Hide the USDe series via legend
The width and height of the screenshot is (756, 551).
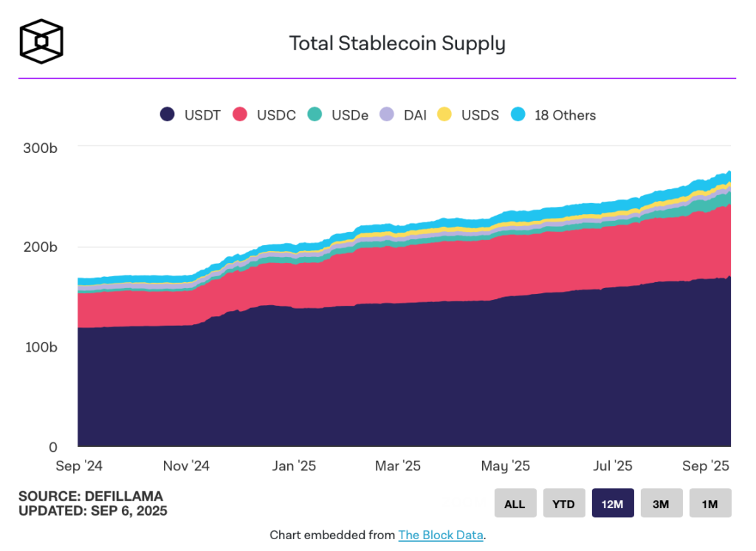338,114
